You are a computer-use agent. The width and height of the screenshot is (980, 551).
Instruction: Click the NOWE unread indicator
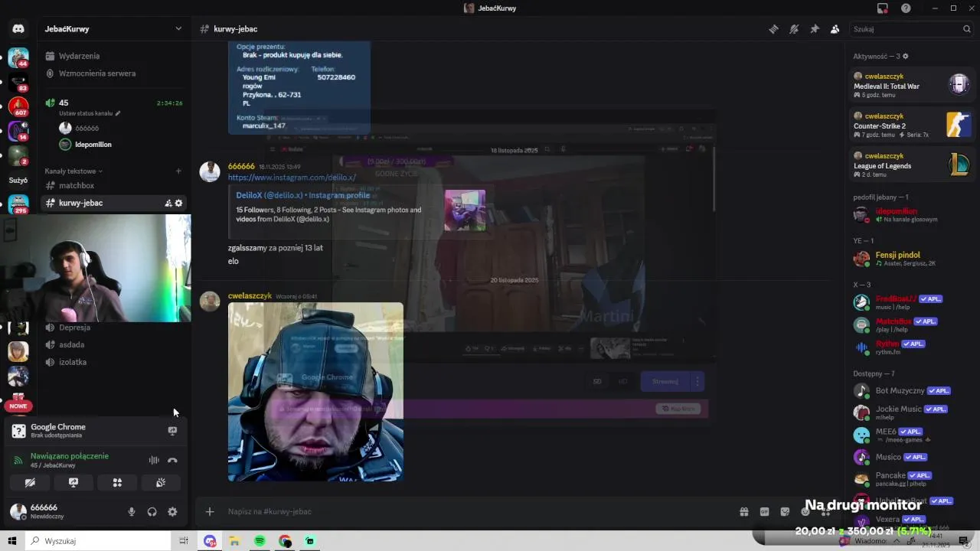click(18, 406)
